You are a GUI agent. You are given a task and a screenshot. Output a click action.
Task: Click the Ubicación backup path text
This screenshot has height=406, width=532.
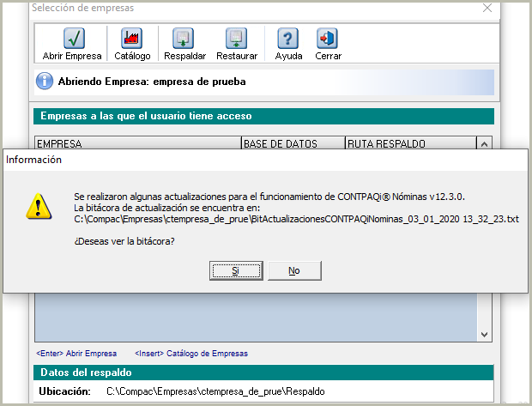[x=215, y=391]
